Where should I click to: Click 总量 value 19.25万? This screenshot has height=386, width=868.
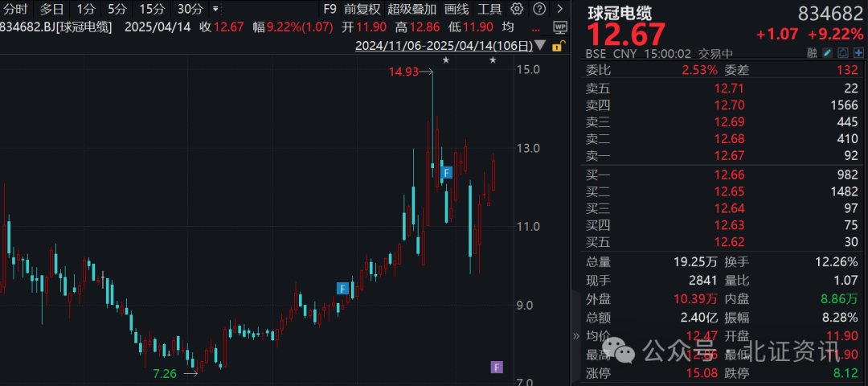695,262
